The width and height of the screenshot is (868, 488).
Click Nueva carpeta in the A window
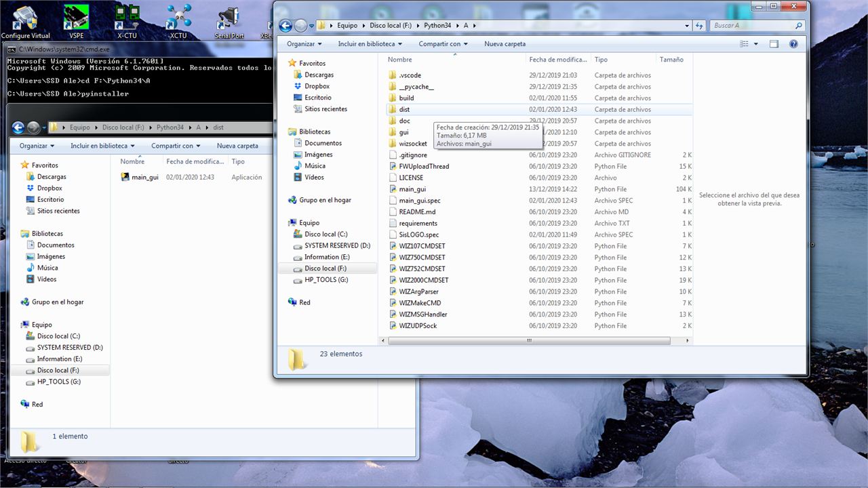click(505, 44)
